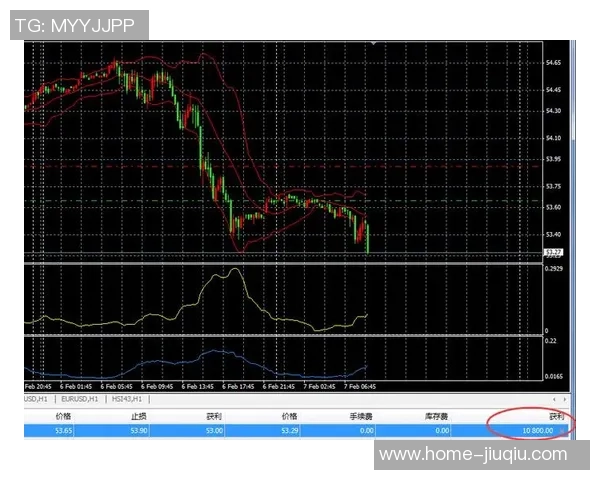The height and width of the screenshot is (480, 600).
Task: Click the blue indicator line in the lower subwindow
Action: (x=215, y=352)
